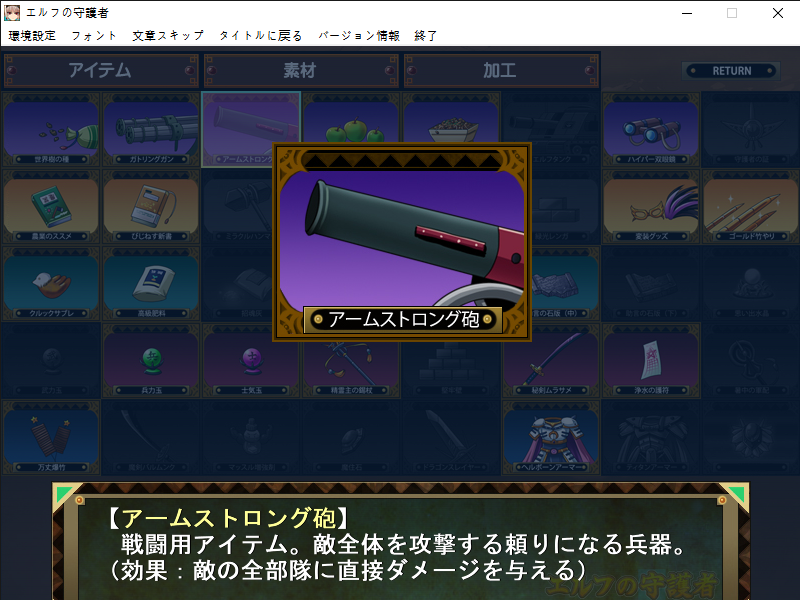800x600 pixels.
Task: Click the アームストロング砲 name plate in popup
Action: [x=403, y=319]
